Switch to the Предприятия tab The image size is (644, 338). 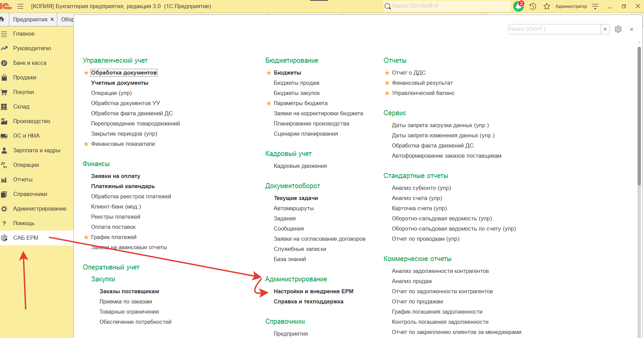30,20
